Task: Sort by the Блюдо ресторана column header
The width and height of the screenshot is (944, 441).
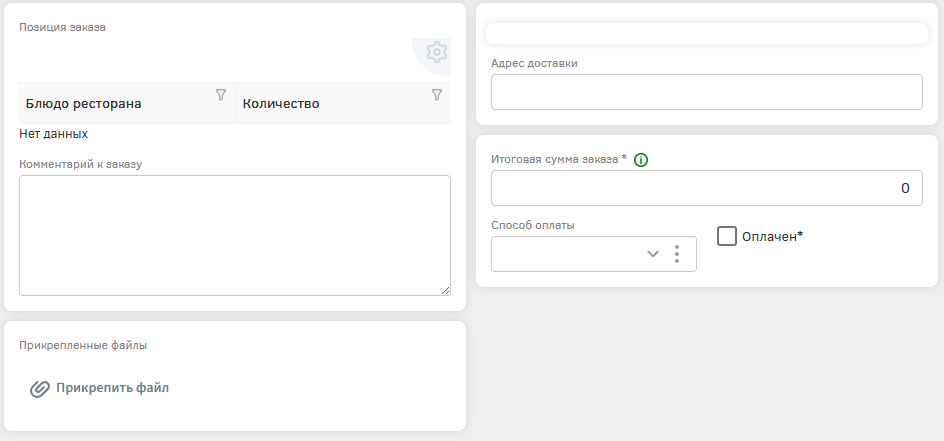Action: pyautogui.click(x=84, y=104)
